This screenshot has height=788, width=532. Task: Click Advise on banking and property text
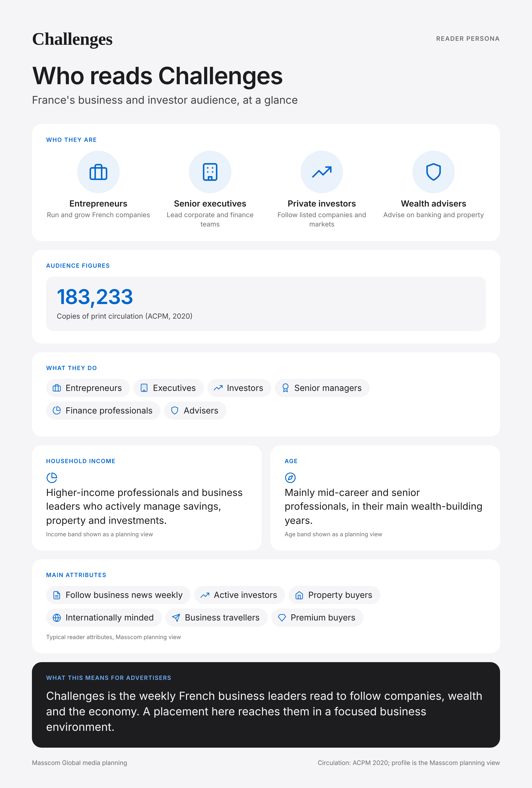(x=433, y=215)
